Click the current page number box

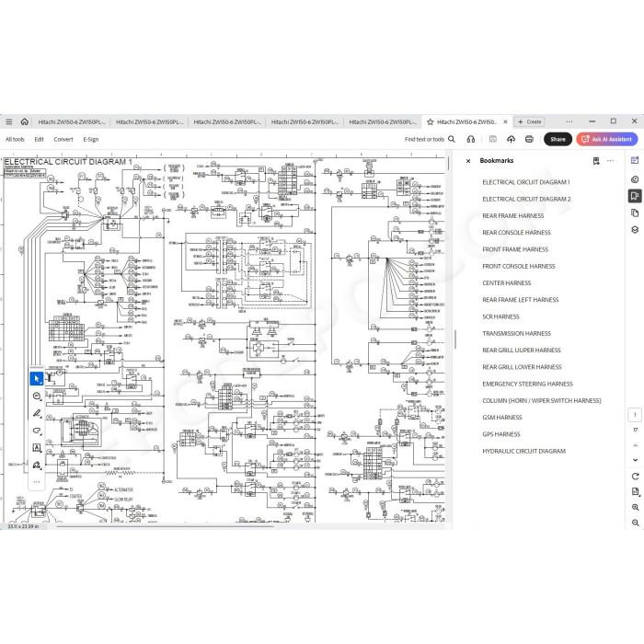click(x=635, y=415)
